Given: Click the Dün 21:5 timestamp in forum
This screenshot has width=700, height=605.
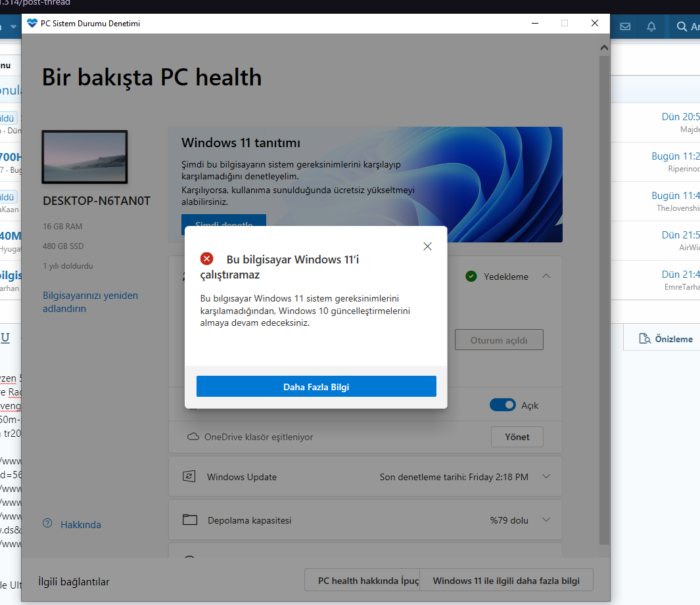Looking at the screenshot, I should [680, 235].
